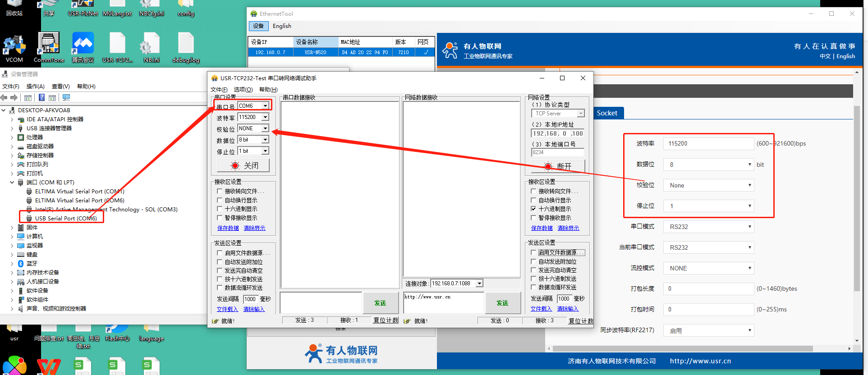The image size is (868, 375).
Task: Open the 校验位 NONE dropdown in test tool
Action: (x=266, y=128)
